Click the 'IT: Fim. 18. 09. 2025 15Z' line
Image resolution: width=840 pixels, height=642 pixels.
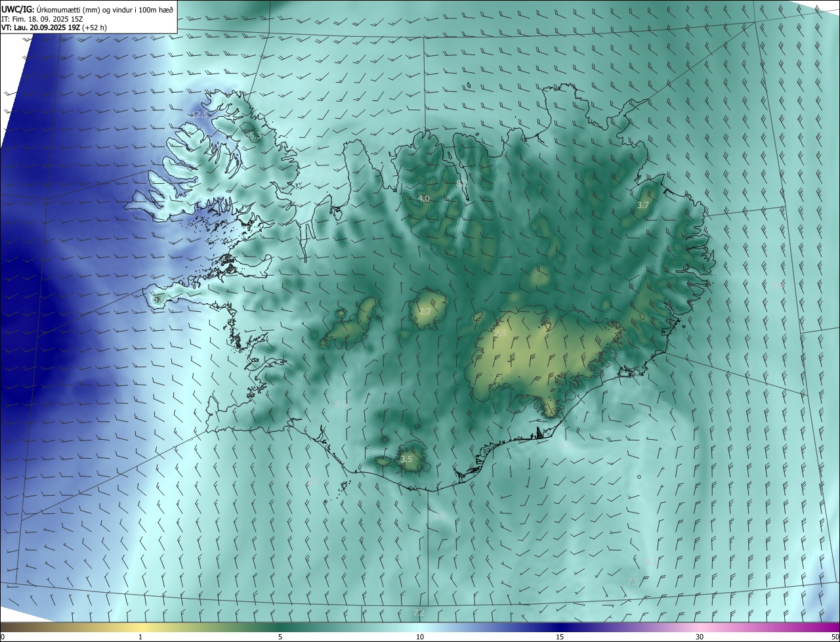point(41,19)
